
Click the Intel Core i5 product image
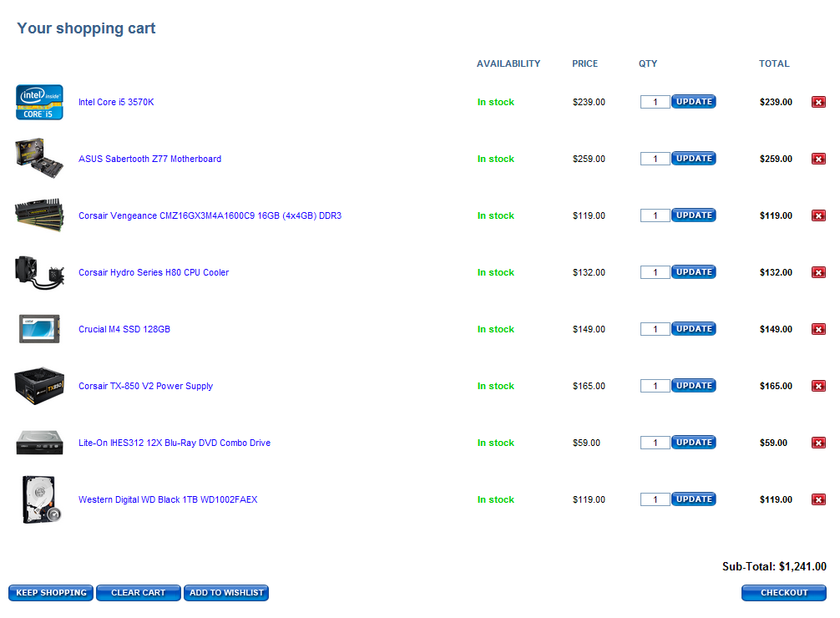[39, 102]
